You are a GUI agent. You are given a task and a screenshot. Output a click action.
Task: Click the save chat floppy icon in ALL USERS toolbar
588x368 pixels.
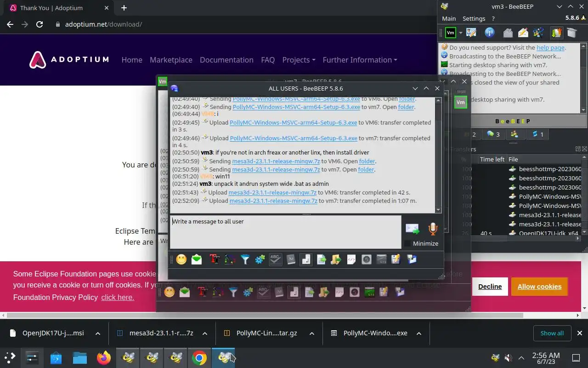[x=412, y=259]
